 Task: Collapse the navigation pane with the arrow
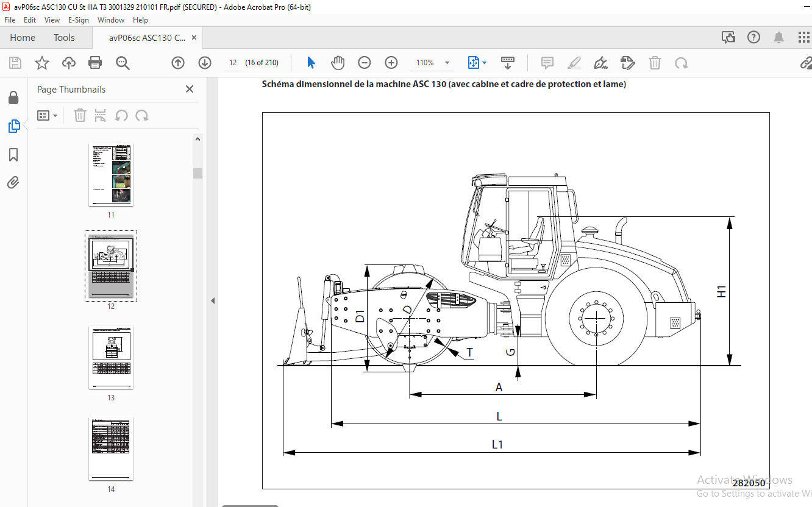(213, 300)
